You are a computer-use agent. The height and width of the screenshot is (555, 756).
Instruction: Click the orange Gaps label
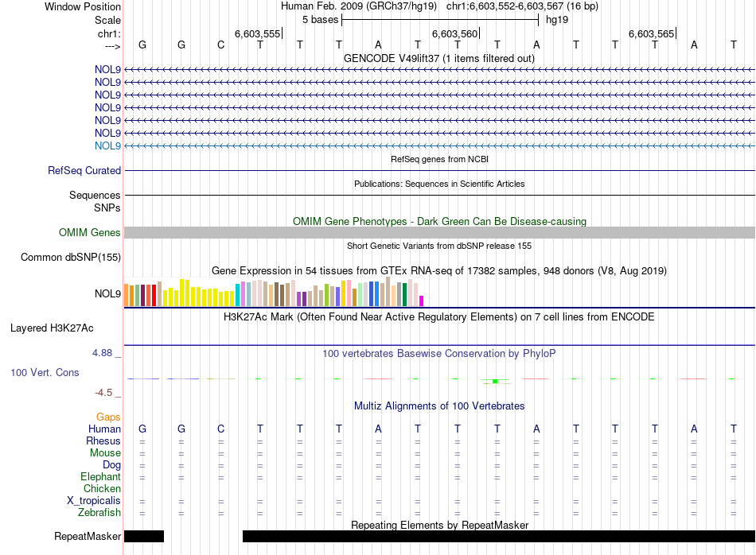click(x=108, y=417)
